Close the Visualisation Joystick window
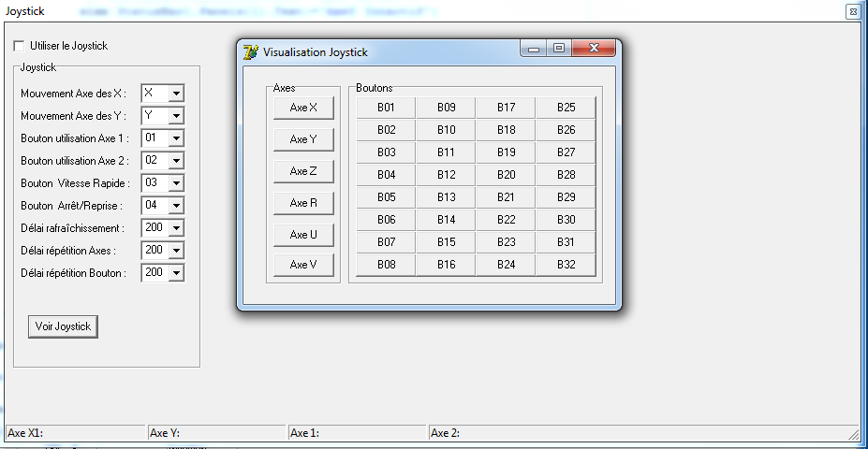This screenshot has width=868, height=449. coord(594,50)
